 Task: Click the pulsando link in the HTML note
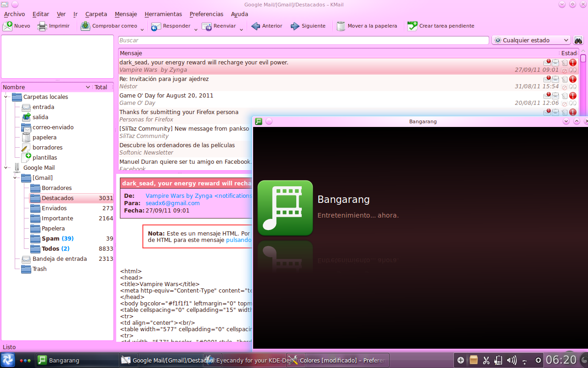[238, 240]
